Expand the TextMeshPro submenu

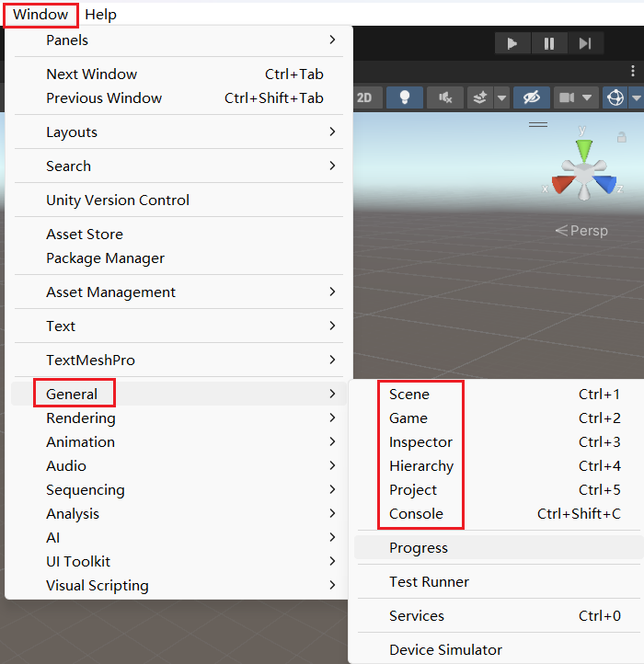pyautogui.click(x=178, y=360)
